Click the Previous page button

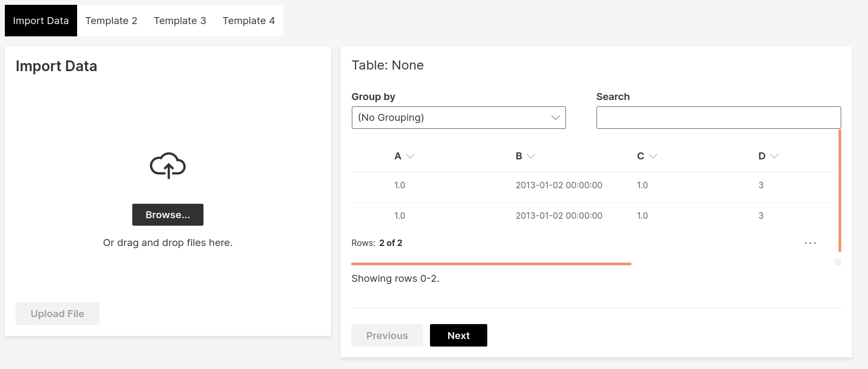(x=387, y=335)
